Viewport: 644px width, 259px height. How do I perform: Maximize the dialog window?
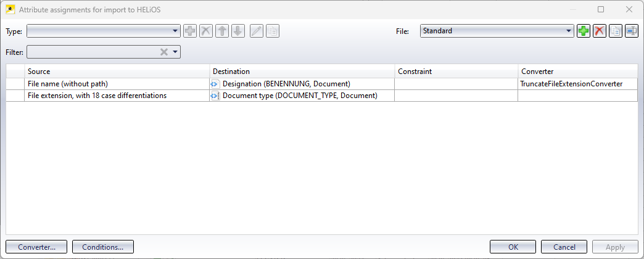point(601,9)
